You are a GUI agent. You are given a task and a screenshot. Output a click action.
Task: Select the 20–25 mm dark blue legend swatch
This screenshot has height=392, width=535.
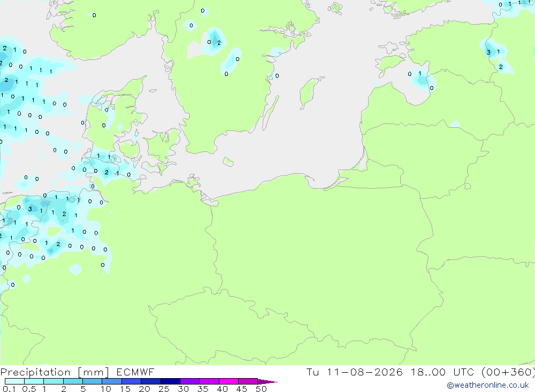[150, 381]
